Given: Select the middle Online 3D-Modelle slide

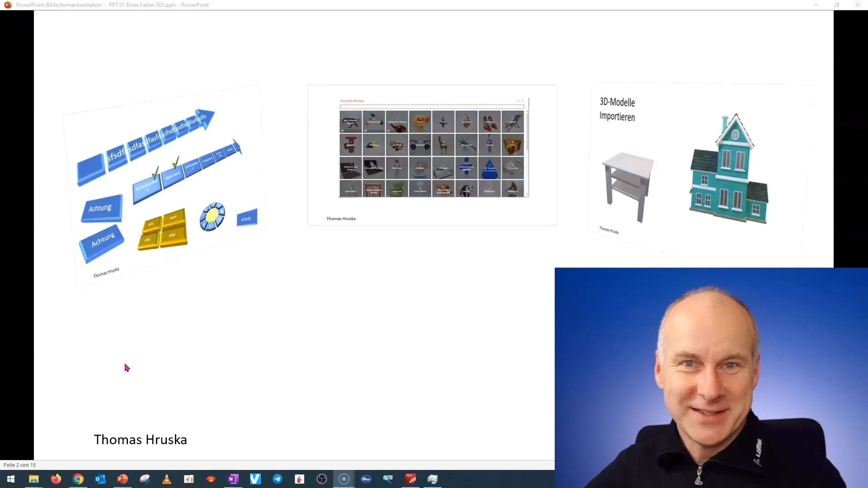Looking at the screenshot, I should click(432, 155).
